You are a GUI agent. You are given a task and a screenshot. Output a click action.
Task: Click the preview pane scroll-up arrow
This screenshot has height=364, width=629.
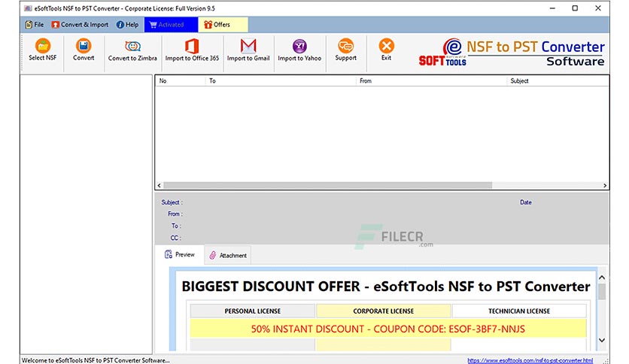[602, 278]
